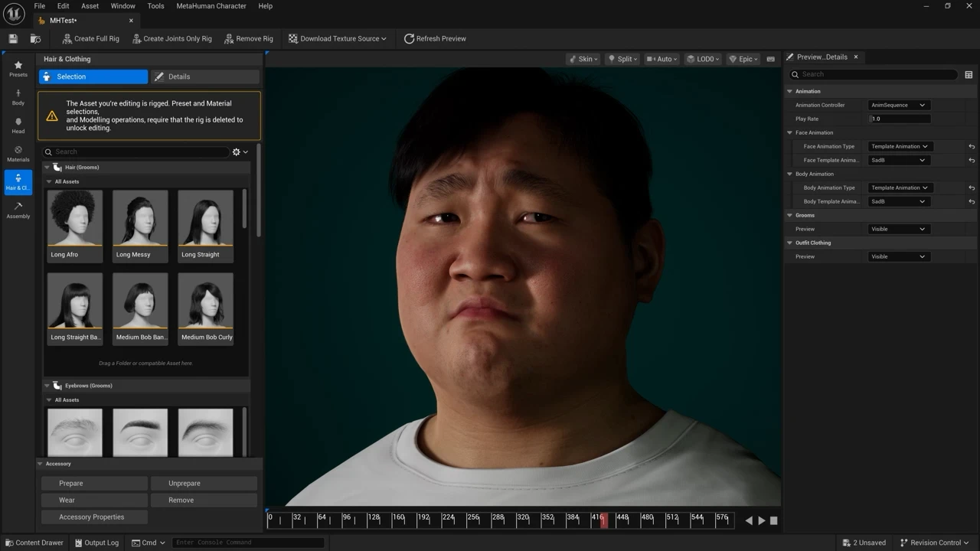Select the Body sidebar icon
The image size is (980, 551).
pos(18,96)
